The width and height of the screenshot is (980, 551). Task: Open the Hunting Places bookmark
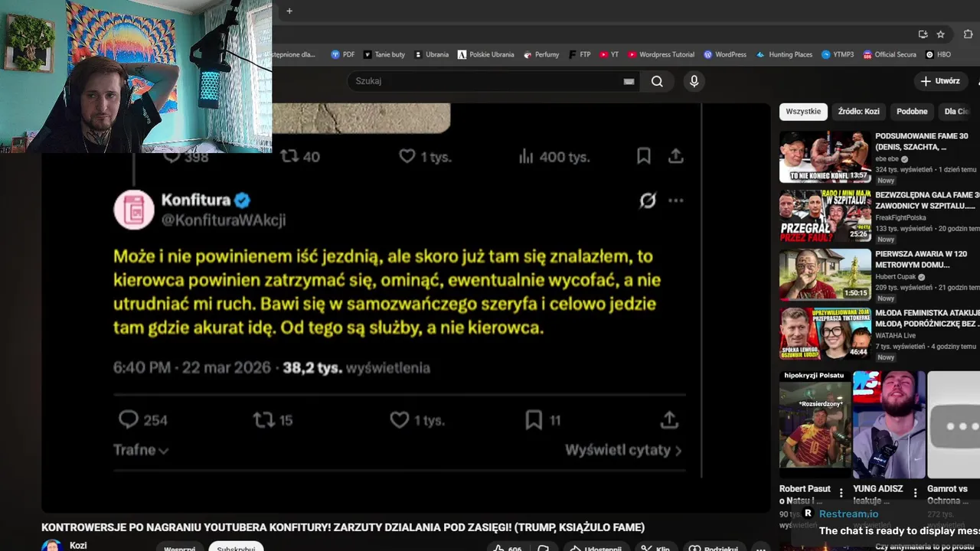click(x=785, y=54)
